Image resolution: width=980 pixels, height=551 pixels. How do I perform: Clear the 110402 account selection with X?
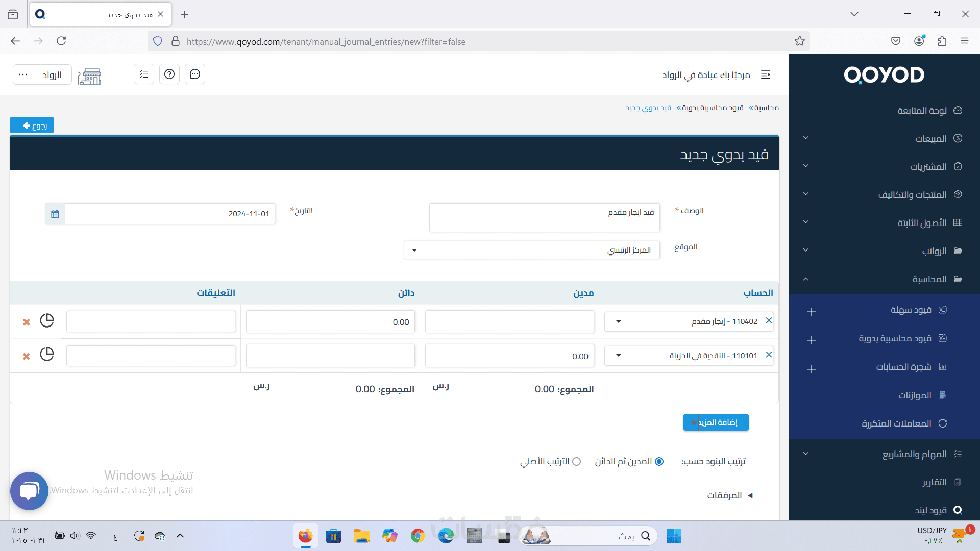[x=769, y=320]
